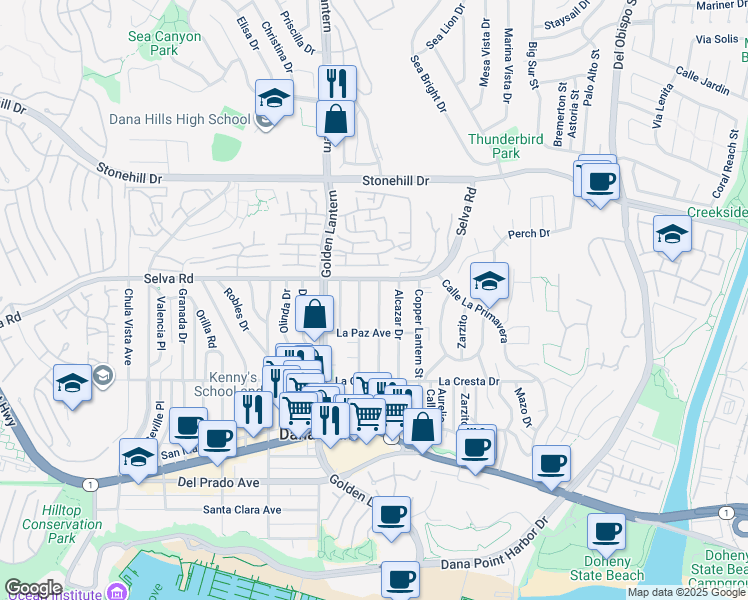The image size is (748, 600).
Task: Open the coffee marker near Doheny State Beach
Action: pyautogui.click(x=605, y=532)
